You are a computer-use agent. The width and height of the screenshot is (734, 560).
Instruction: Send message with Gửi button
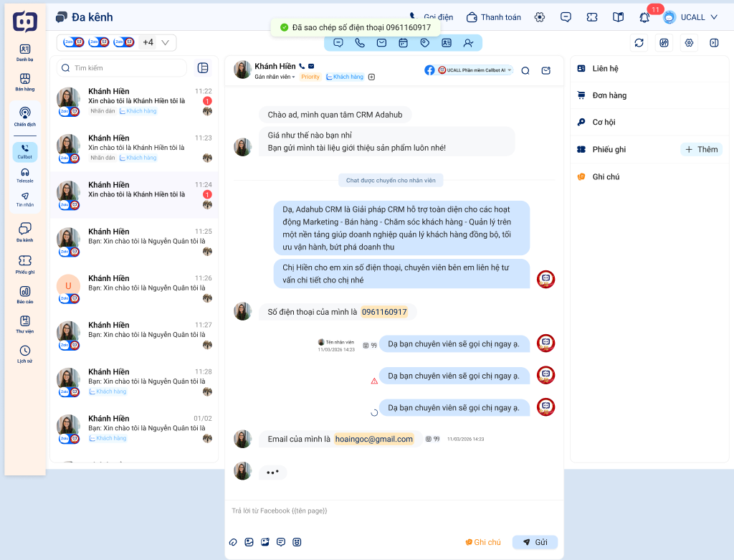click(x=535, y=542)
